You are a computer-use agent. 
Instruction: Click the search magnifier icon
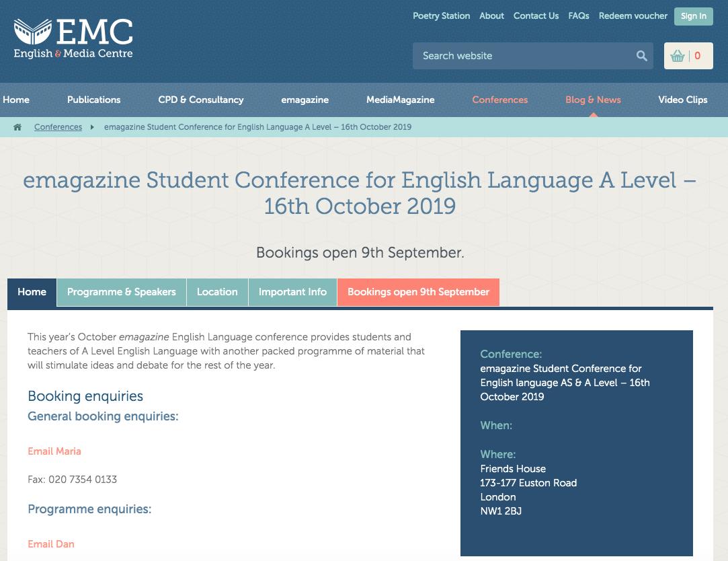point(642,56)
